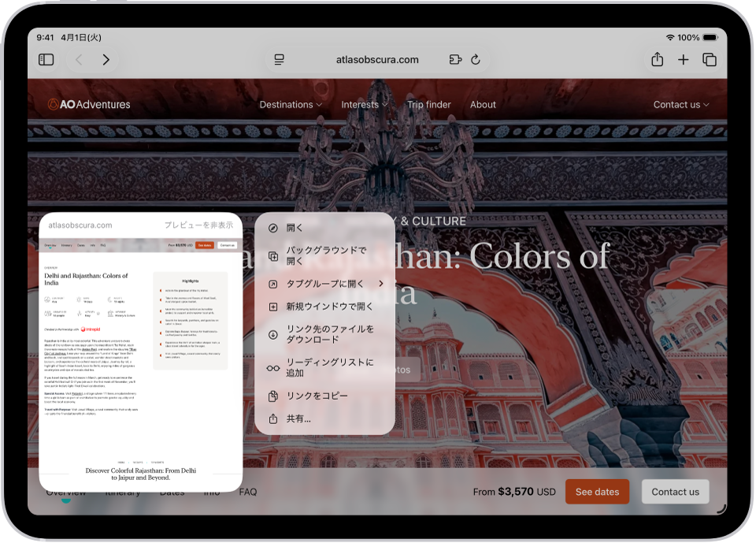
Task: Choose リンクをコピー
Action: [x=325, y=396]
